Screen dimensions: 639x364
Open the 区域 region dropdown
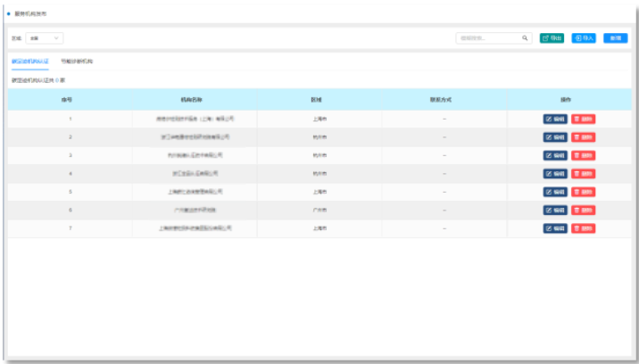coord(45,38)
